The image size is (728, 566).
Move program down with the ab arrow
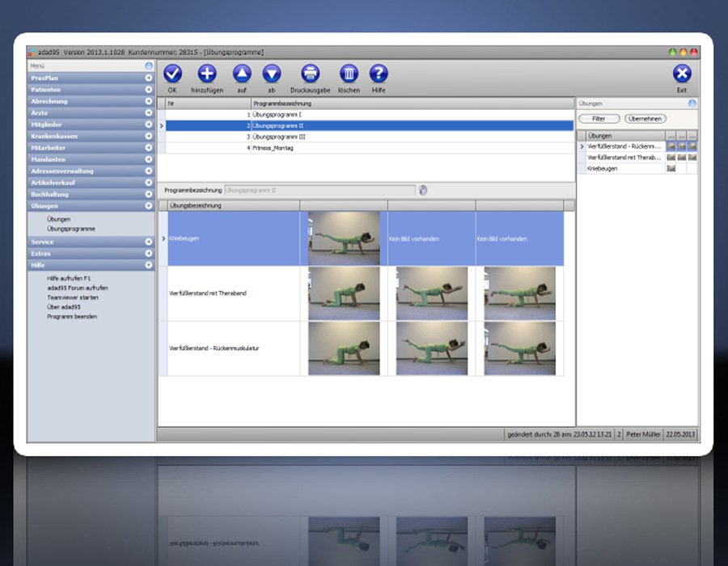(272, 74)
